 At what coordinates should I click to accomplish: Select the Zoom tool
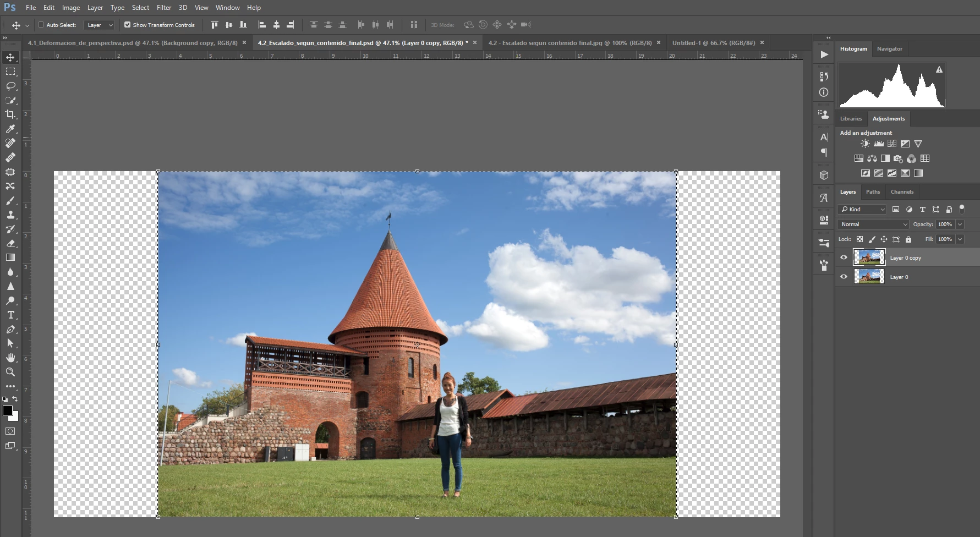coord(10,372)
